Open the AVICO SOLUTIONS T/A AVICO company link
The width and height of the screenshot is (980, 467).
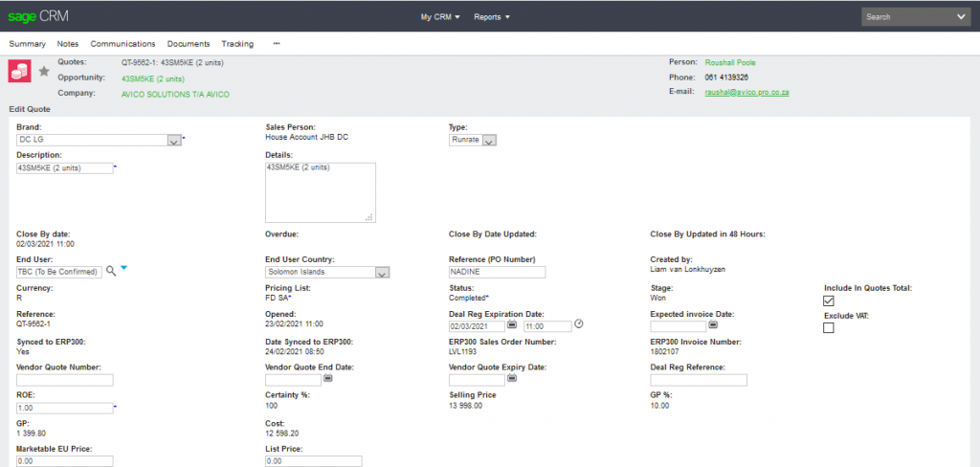point(175,95)
